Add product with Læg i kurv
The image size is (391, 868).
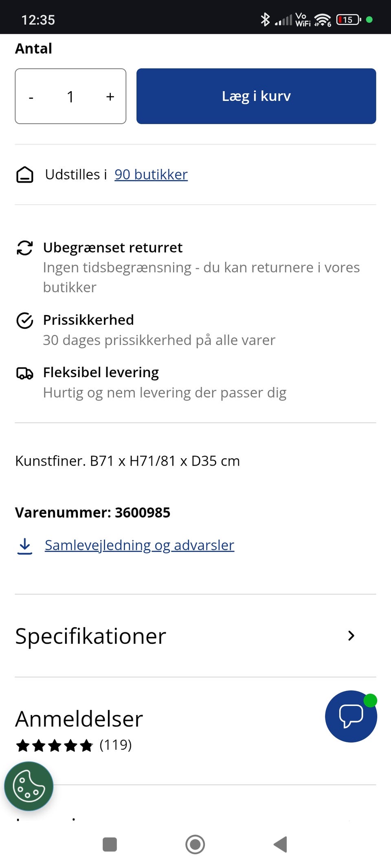(x=256, y=96)
